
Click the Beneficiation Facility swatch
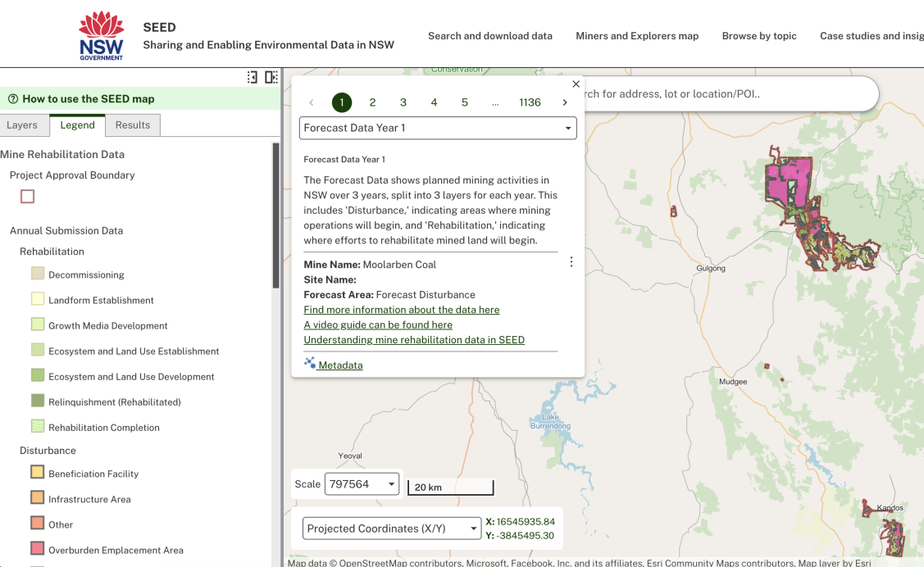coord(38,472)
